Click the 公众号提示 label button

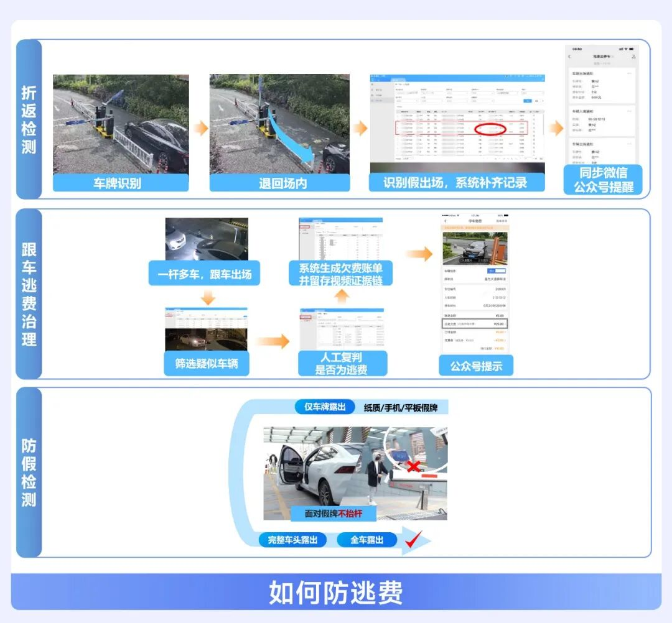coord(476,366)
